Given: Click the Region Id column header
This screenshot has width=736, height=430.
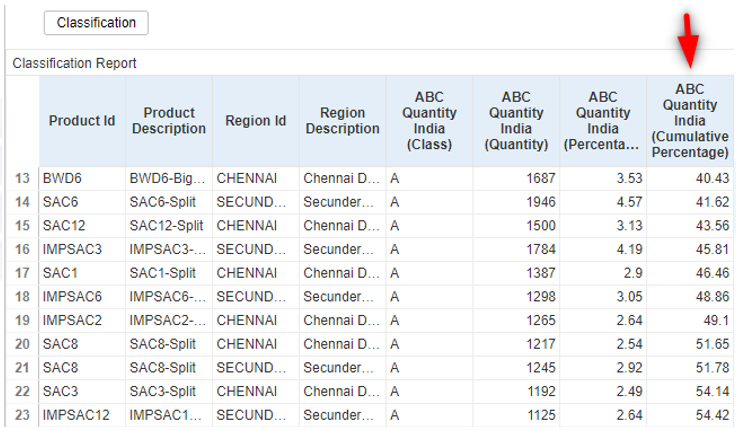Looking at the screenshot, I should pyautogui.click(x=255, y=121).
